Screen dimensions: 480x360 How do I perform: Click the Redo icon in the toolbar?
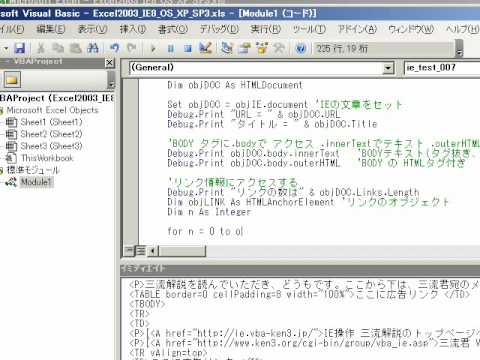(x=132, y=48)
